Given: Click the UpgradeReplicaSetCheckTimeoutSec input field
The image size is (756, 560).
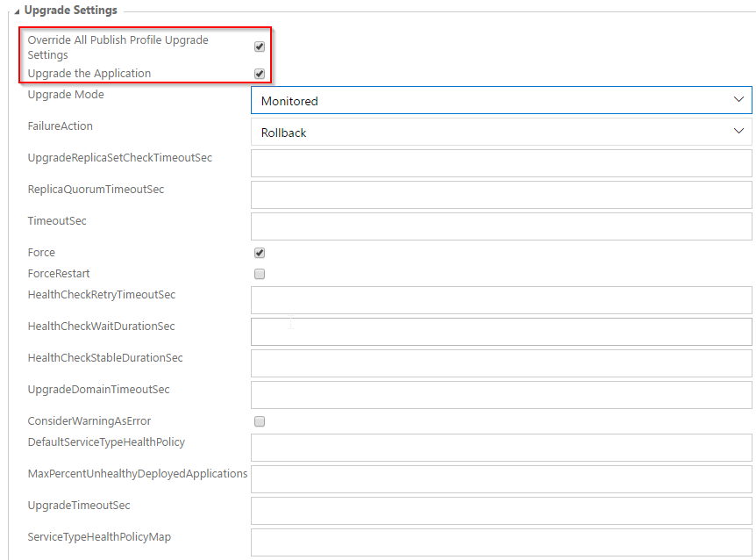Looking at the screenshot, I should click(x=501, y=164).
